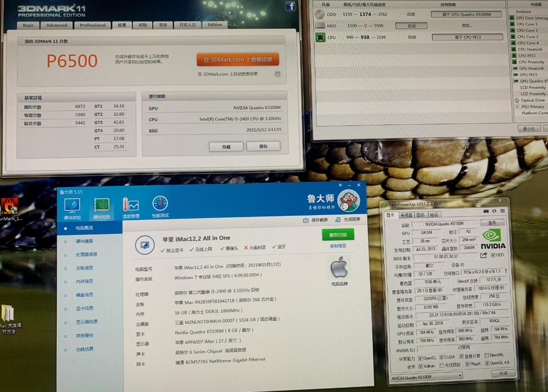Click the 鲁大师 mascot avatar
Screen dimensions: 548x392
point(349,200)
